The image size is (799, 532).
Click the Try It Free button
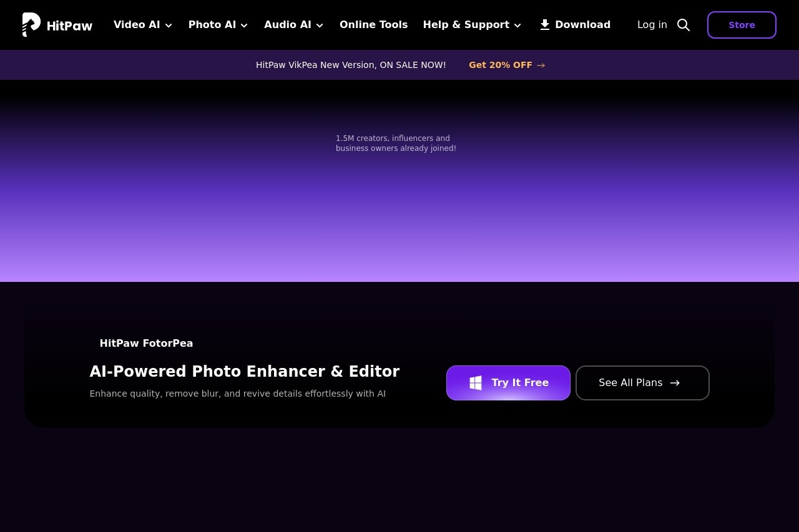tap(508, 383)
